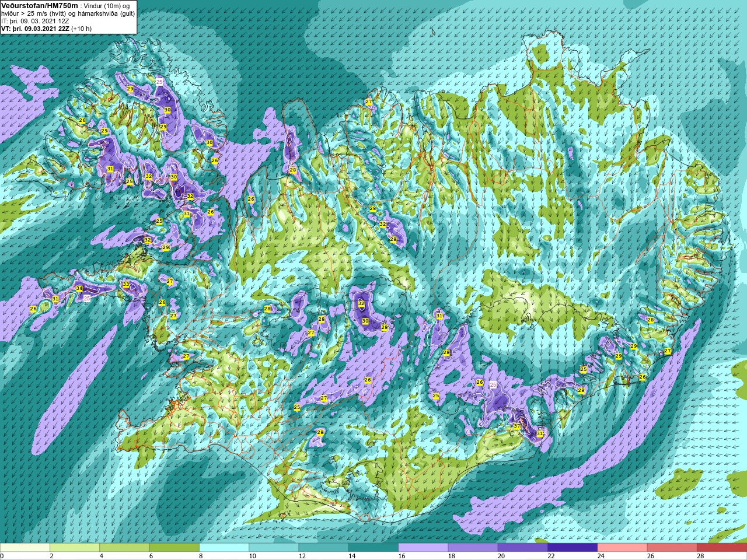This screenshot has height=560, width=747.
Task: Select the 6–8 m/s olive legend swatch
Action: point(174,548)
